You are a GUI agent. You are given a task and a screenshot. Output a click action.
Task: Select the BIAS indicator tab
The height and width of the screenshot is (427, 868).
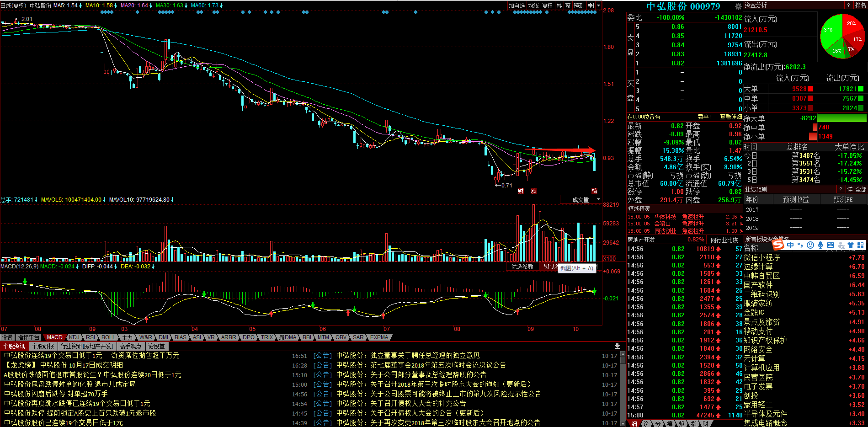(x=181, y=337)
